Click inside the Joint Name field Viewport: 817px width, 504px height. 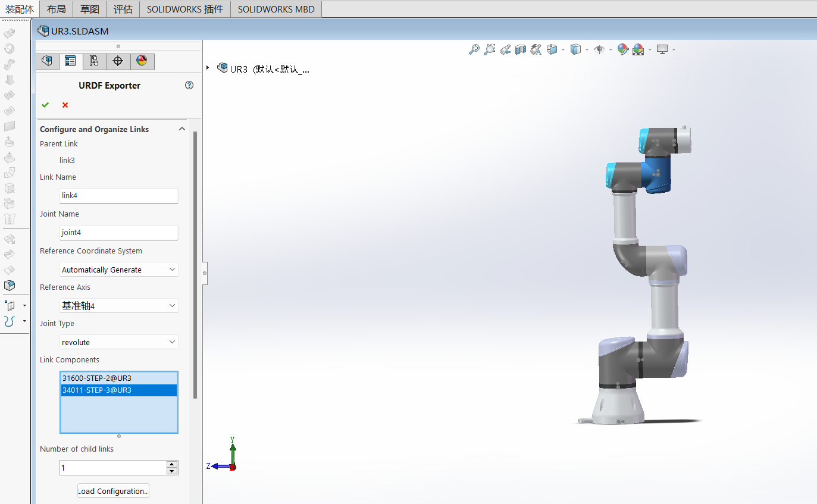[118, 232]
